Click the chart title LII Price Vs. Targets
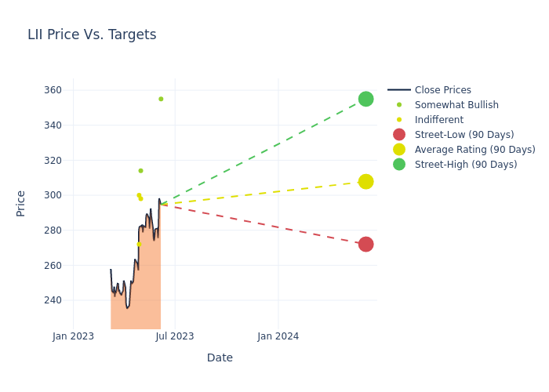549x392 pixels. [x=92, y=34]
